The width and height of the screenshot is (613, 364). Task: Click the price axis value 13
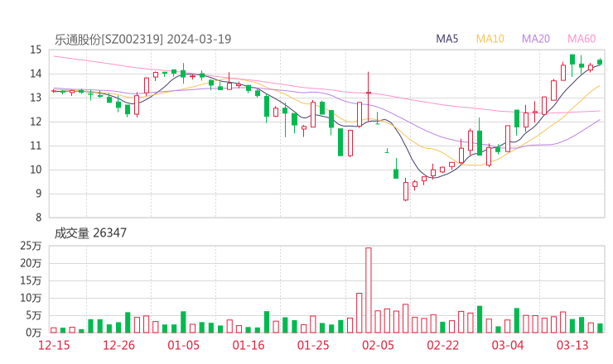(x=36, y=98)
